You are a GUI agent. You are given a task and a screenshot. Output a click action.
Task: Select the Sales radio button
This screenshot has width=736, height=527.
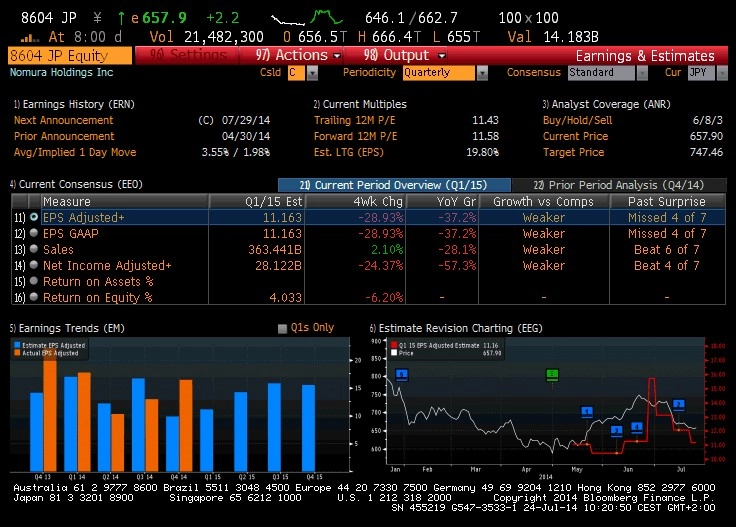[x=34, y=249]
